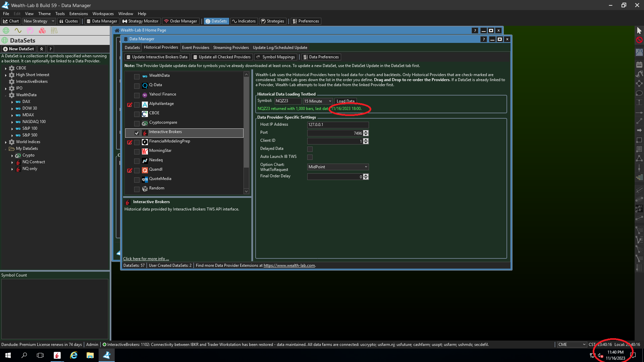Open the Strategies head icon in sidebar

coord(30,31)
